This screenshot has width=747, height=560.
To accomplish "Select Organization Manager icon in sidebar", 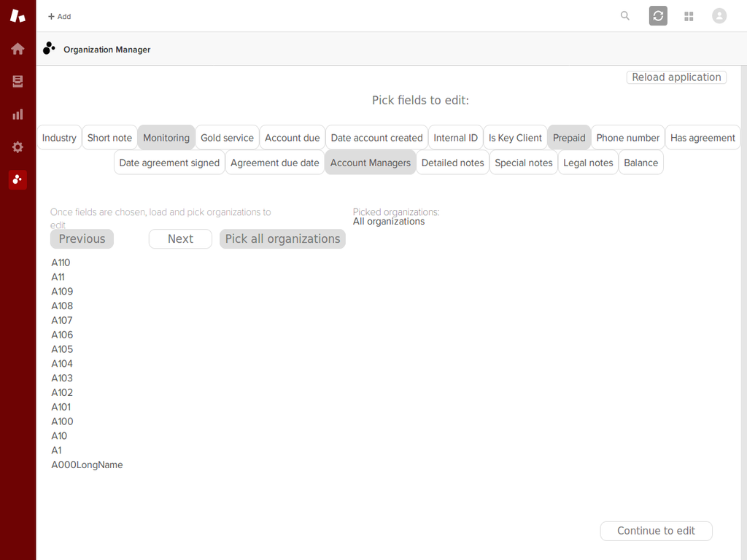I will (x=18, y=179).
